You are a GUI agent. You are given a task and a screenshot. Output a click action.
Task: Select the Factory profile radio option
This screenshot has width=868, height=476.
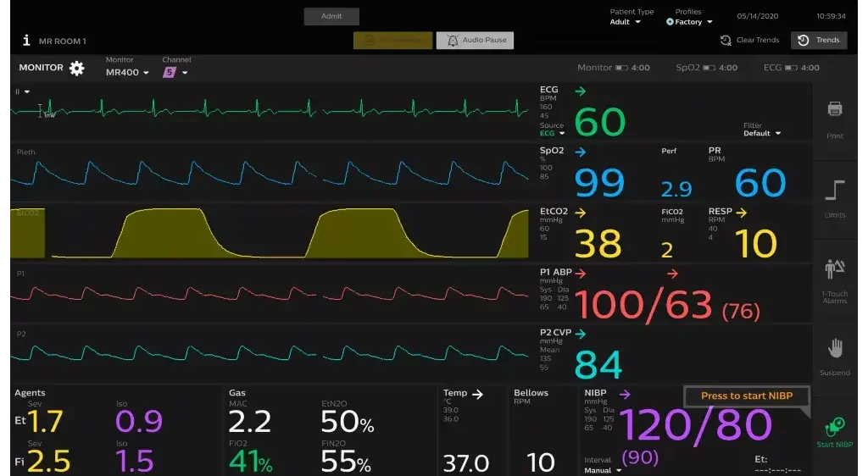[670, 22]
